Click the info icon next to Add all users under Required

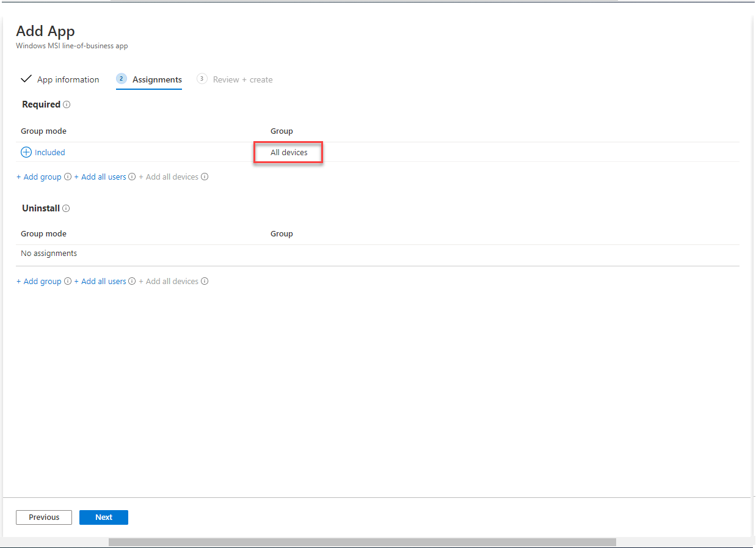point(132,177)
